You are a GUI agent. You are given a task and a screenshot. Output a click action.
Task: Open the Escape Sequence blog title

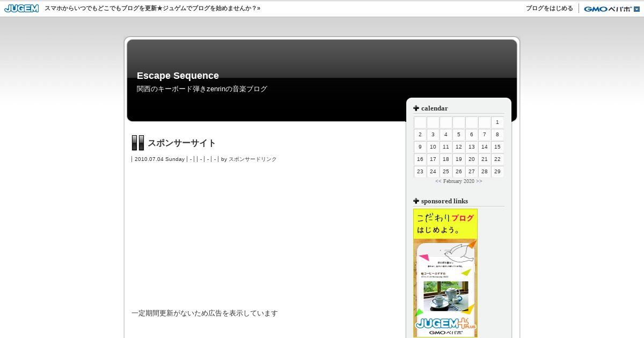pos(178,76)
